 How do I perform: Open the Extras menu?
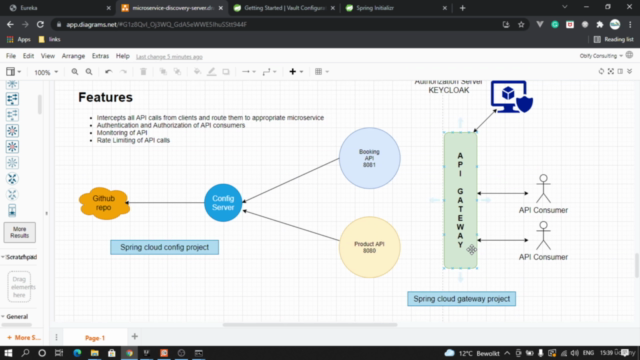click(x=100, y=56)
